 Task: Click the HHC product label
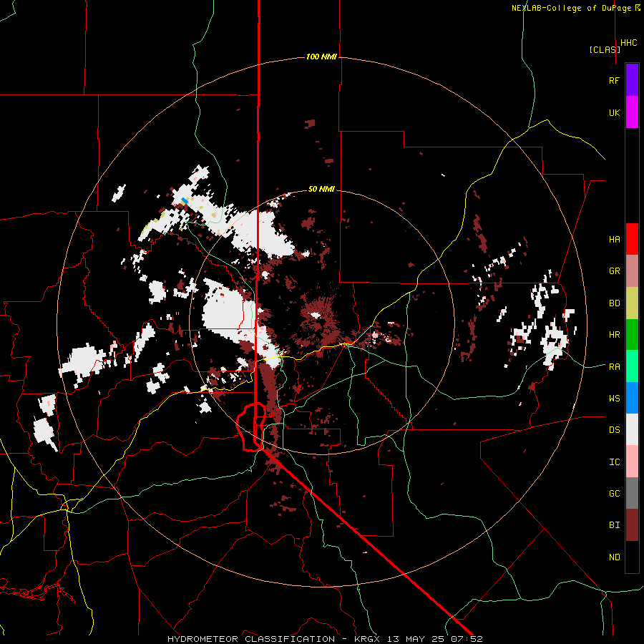point(628,43)
